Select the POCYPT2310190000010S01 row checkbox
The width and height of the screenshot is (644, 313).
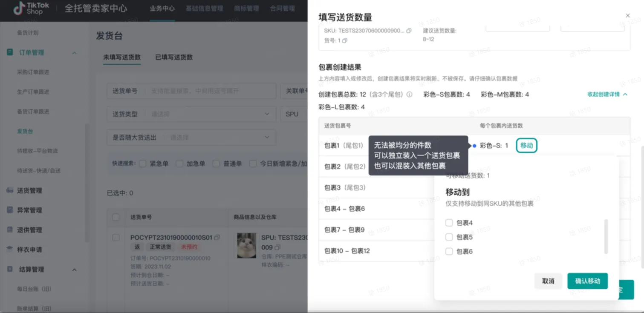coord(116,237)
